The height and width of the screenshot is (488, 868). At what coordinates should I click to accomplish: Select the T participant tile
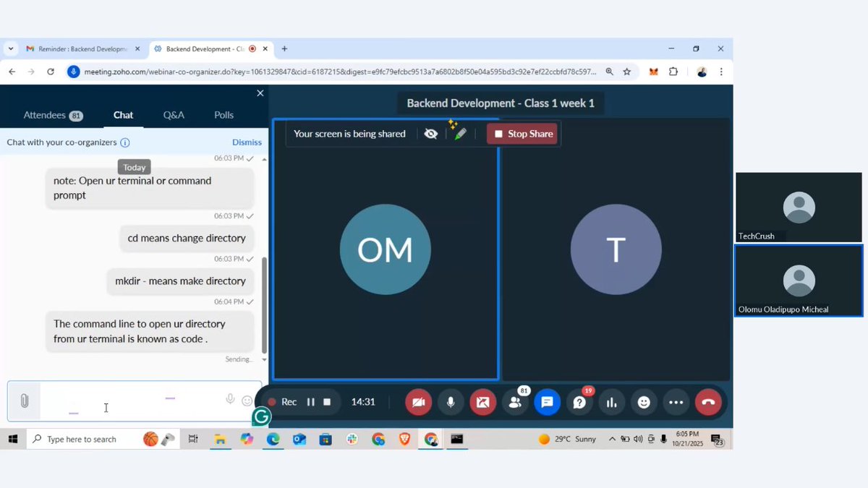click(x=616, y=249)
